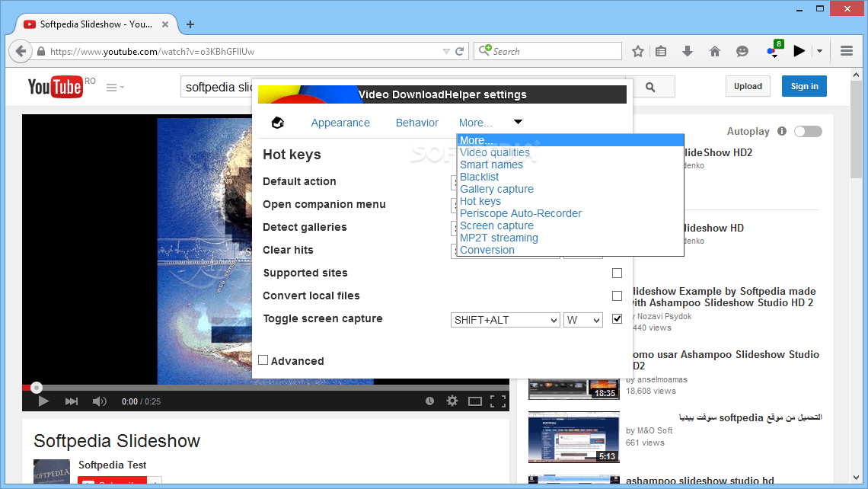Screen dimensions: 868x489
Task: Switch to the Appearance tab
Action: point(340,122)
